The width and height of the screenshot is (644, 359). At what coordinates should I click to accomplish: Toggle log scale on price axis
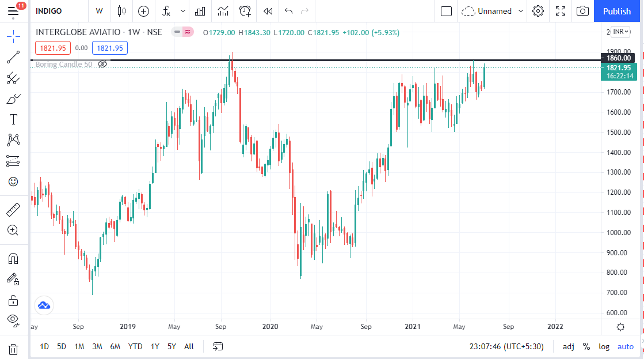click(x=604, y=346)
